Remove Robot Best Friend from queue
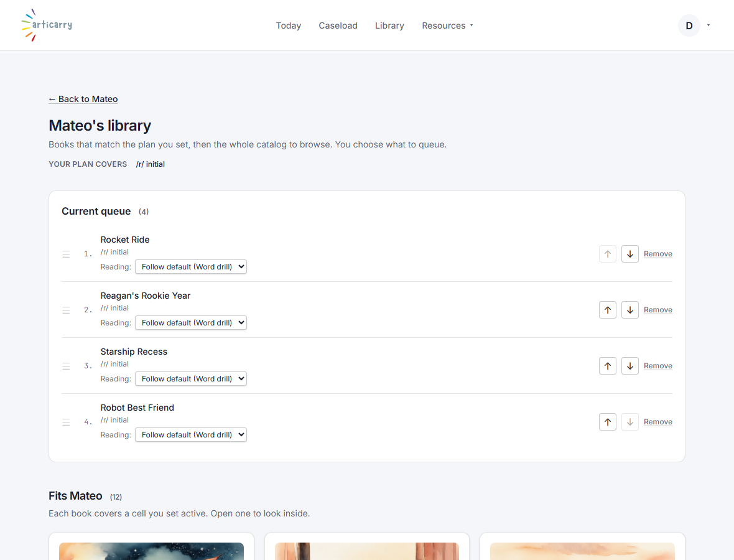Viewport: 734px width, 560px height. pyautogui.click(x=657, y=422)
